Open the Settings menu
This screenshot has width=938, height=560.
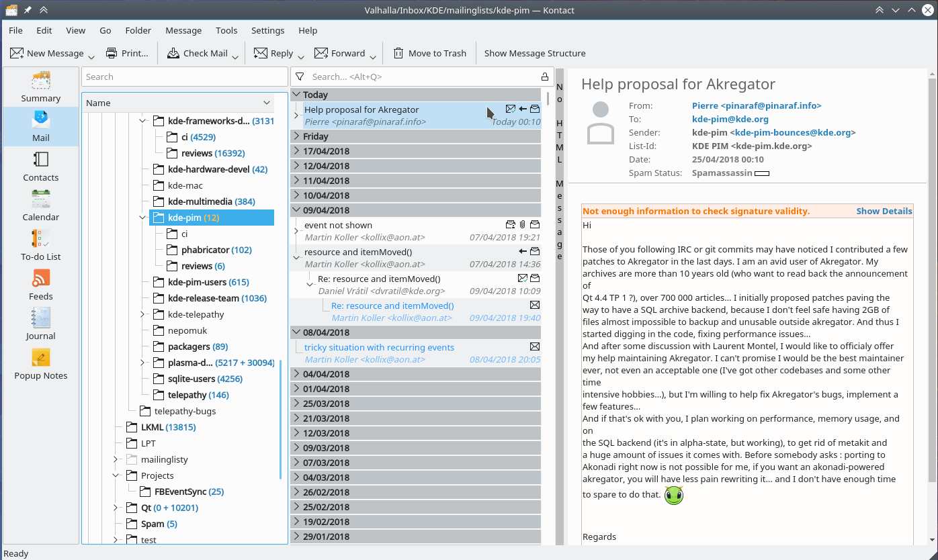[268, 30]
